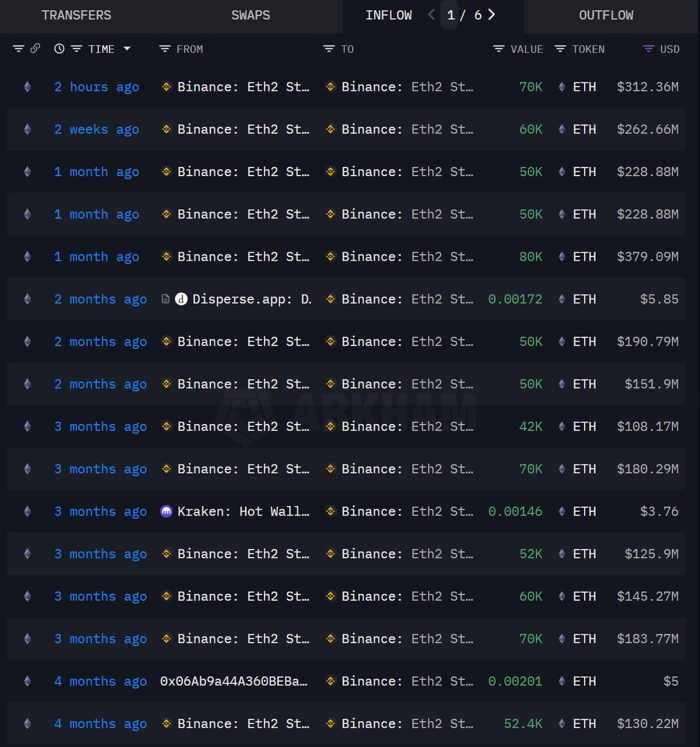Click the clock icon beside TIME
700x747 pixels.
59,49
